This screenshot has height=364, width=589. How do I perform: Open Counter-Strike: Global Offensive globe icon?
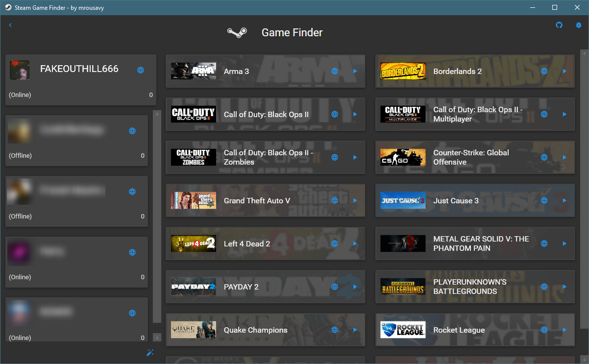(544, 157)
